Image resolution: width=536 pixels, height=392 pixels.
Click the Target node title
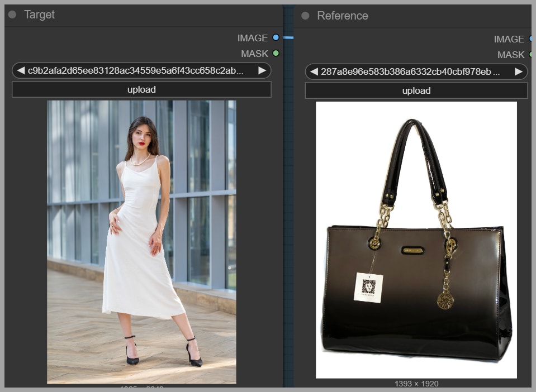point(39,15)
